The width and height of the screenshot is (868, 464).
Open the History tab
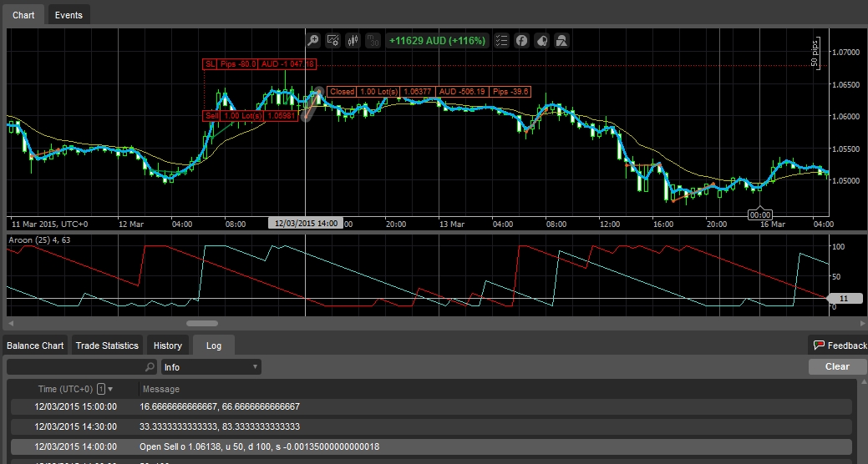click(168, 345)
